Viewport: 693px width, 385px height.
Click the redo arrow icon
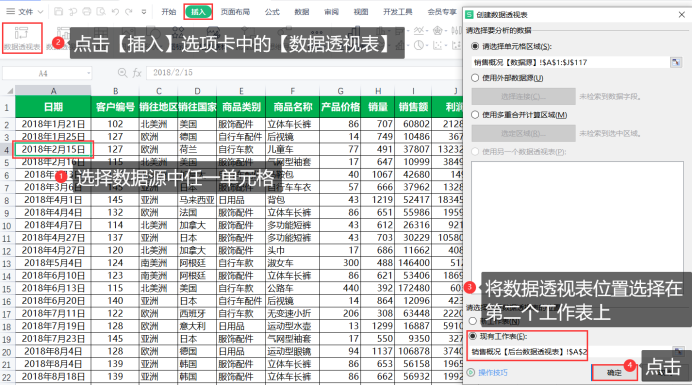click(129, 12)
